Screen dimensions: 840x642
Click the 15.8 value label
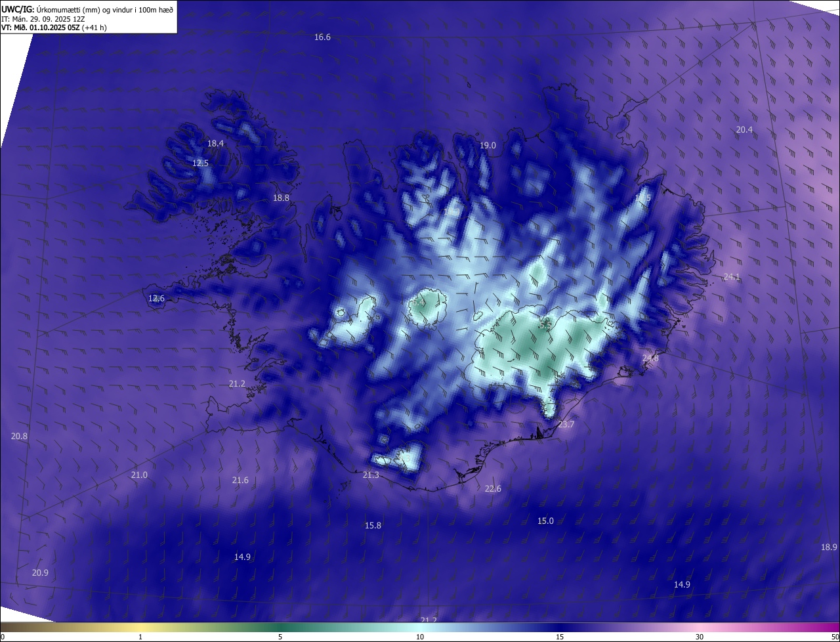coord(373,526)
